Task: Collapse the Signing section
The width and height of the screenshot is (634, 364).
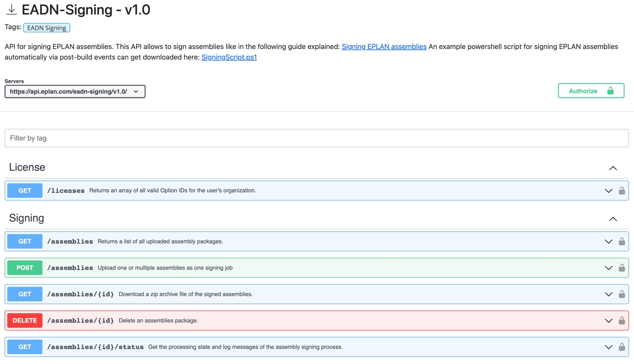Action: (x=613, y=219)
